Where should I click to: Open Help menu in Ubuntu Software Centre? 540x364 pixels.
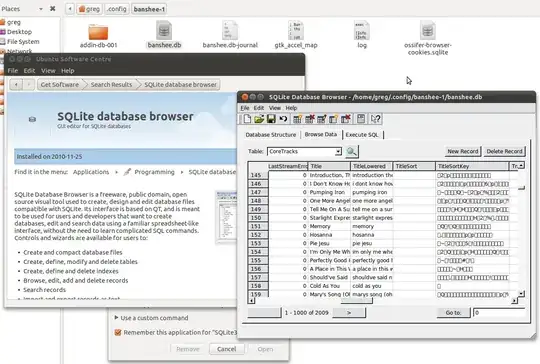(68, 71)
